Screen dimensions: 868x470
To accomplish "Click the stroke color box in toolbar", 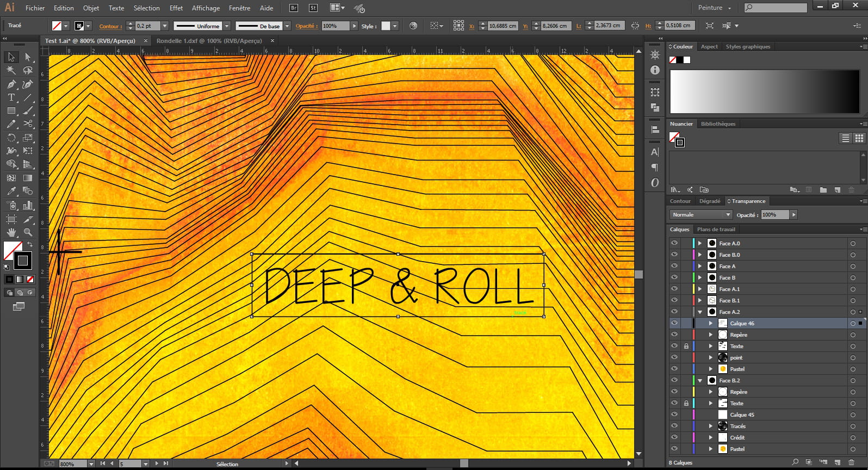I will point(22,261).
